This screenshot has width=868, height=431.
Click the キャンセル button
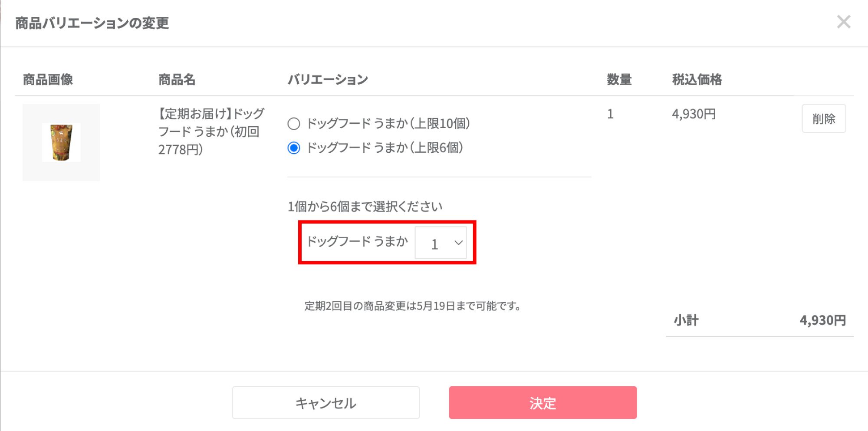coord(325,403)
